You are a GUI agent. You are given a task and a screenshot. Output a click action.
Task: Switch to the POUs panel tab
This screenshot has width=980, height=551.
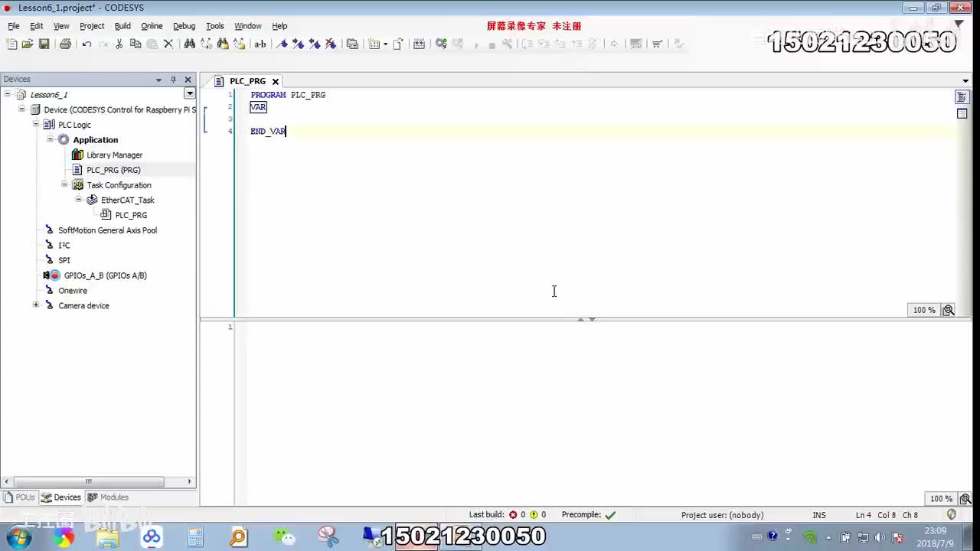coord(19,497)
